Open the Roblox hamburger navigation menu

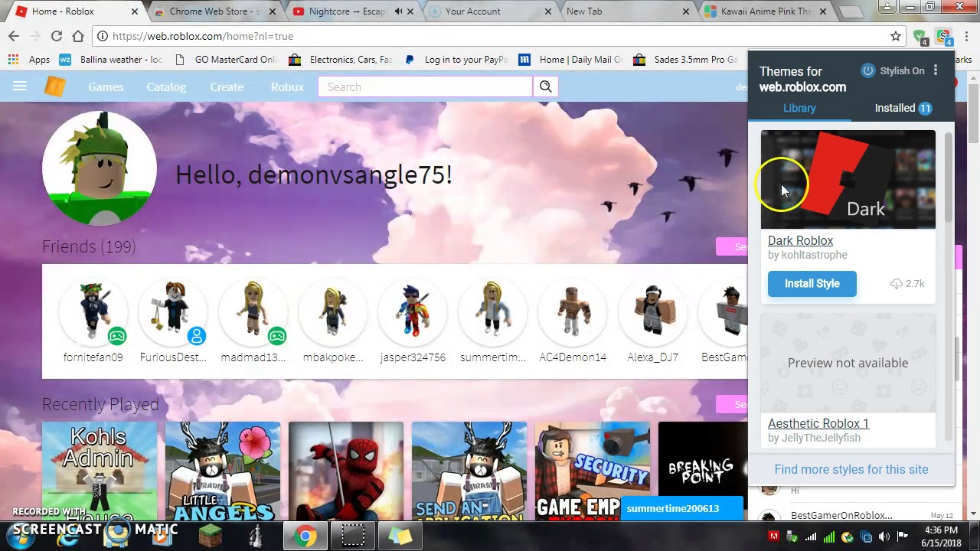tap(20, 86)
